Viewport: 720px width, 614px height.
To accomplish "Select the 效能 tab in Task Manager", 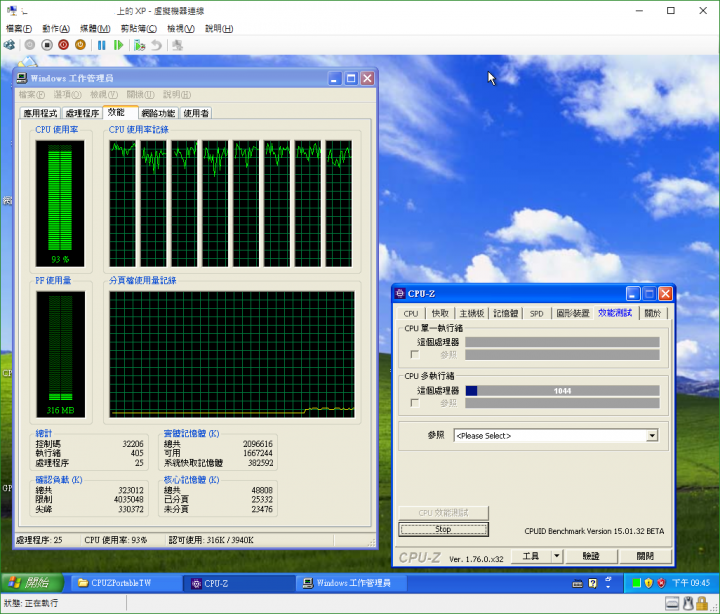I will point(120,112).
